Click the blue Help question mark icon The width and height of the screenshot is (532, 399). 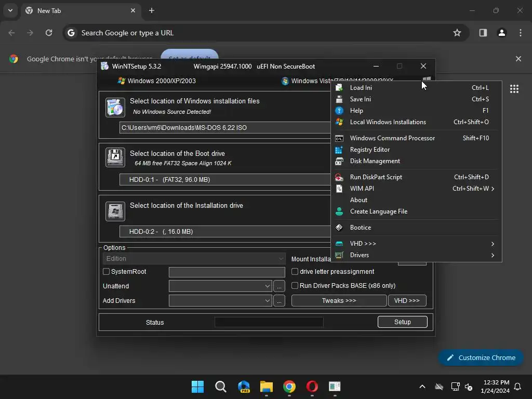pyautogui.click(x=339, y=111)
